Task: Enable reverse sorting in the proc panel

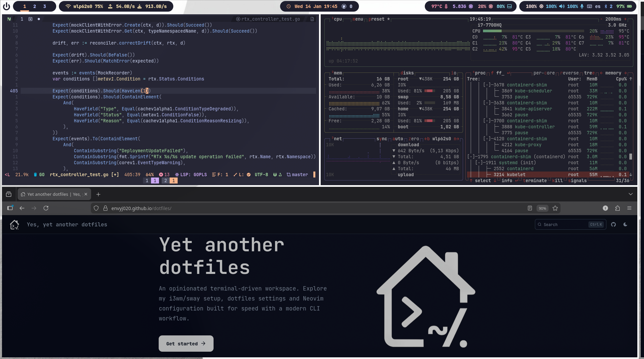Action: pyautogui.click(x=569, y=72)
